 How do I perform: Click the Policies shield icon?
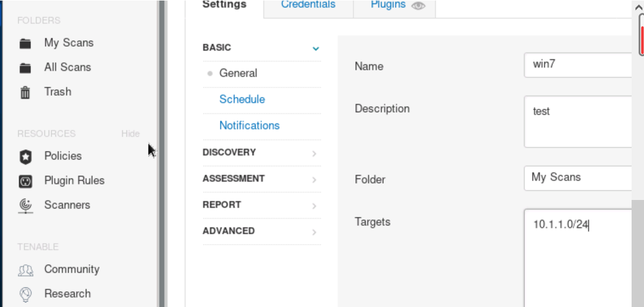coord(25,157)
